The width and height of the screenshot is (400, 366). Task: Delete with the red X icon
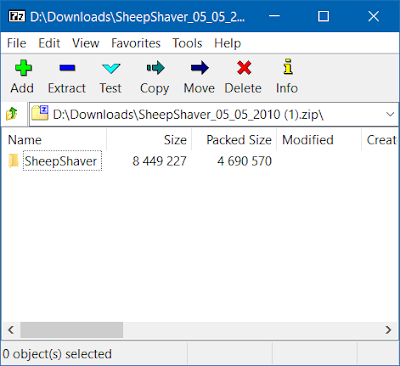(244, 68)
